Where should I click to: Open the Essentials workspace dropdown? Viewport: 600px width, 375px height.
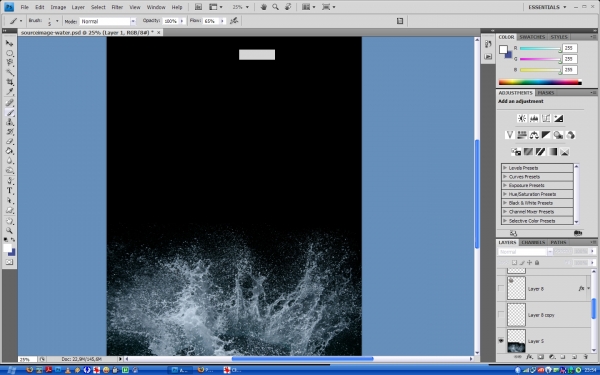point(547,7)
